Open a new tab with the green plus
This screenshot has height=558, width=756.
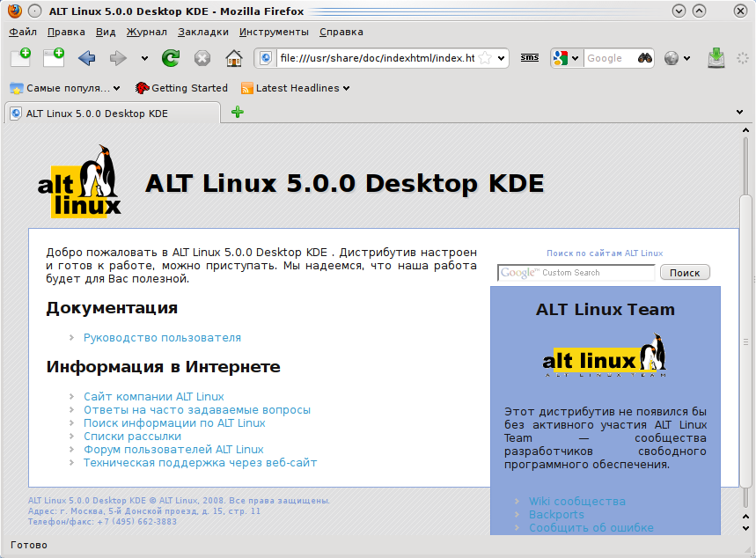pos(237,113)
